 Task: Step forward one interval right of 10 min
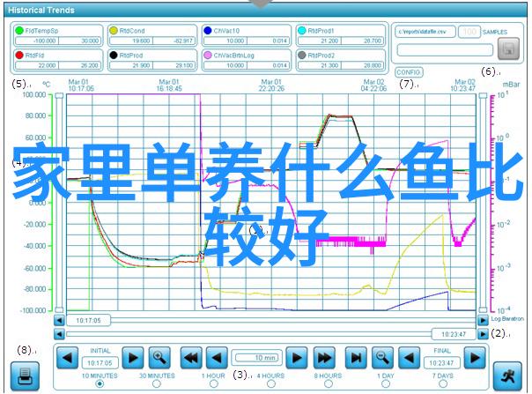(297, 358)
